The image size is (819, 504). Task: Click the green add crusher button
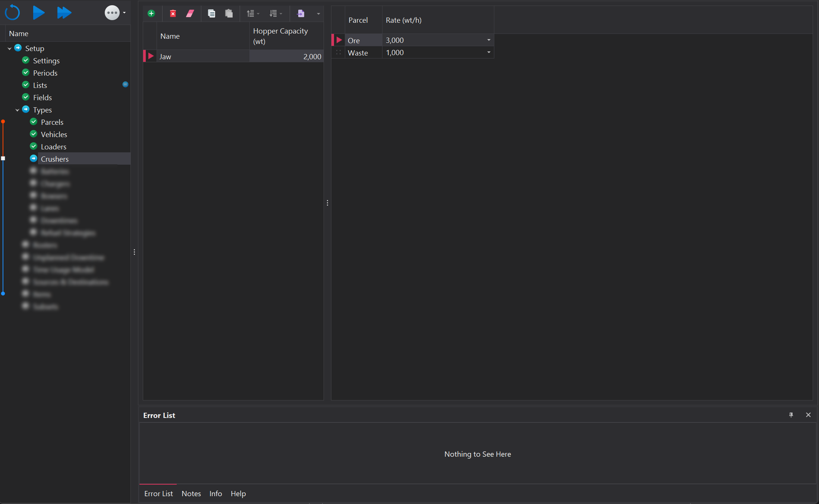click(x=151, y=14)
